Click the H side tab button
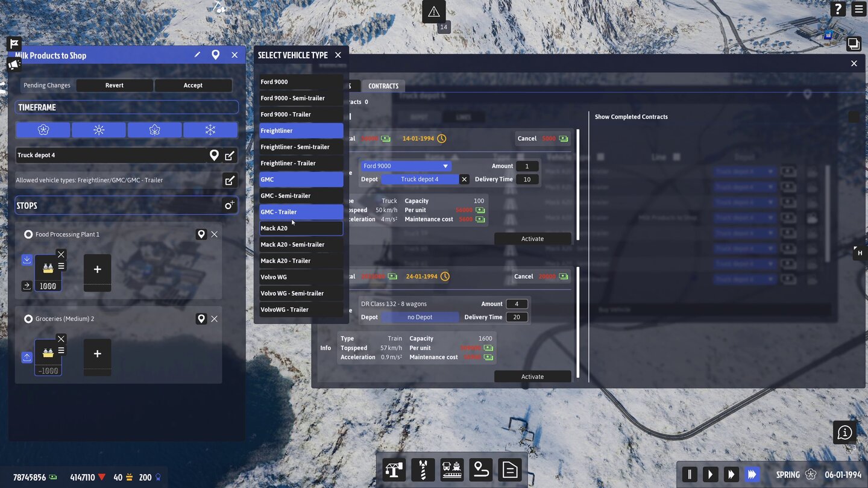This screenshot has width=868, height=488. [860, 252]
